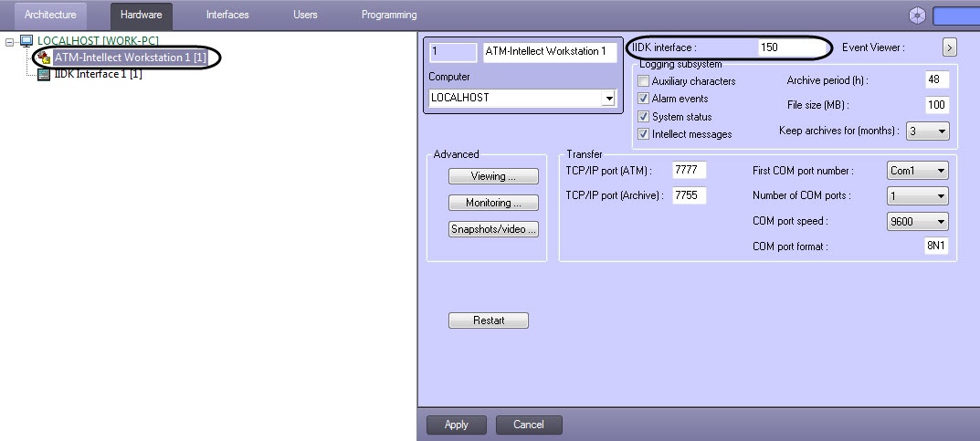Open the Computer dropdown
Screen dimensions: 980x441
(x=607, y=98)
